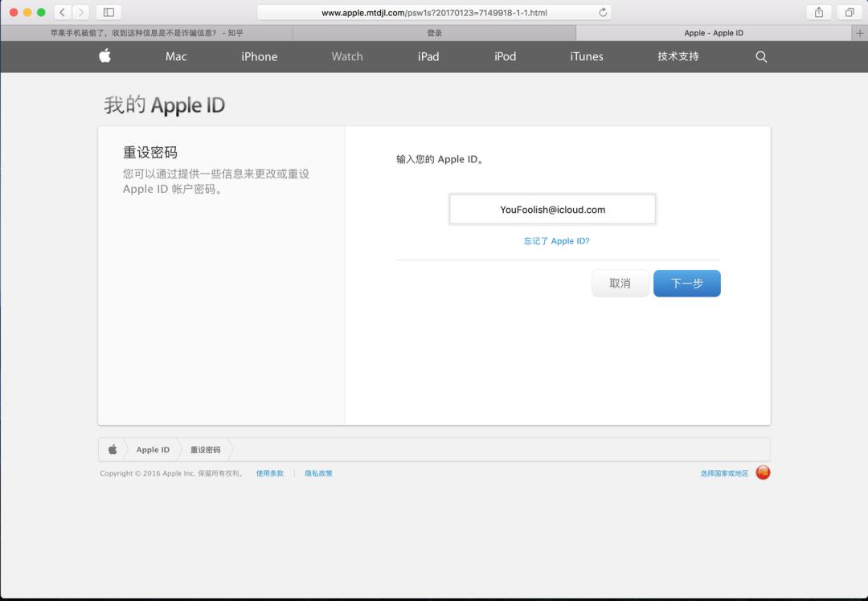Switch to the 知乎 tab
The width and height of the screenshot is (868, 601).
coord(145,33)
